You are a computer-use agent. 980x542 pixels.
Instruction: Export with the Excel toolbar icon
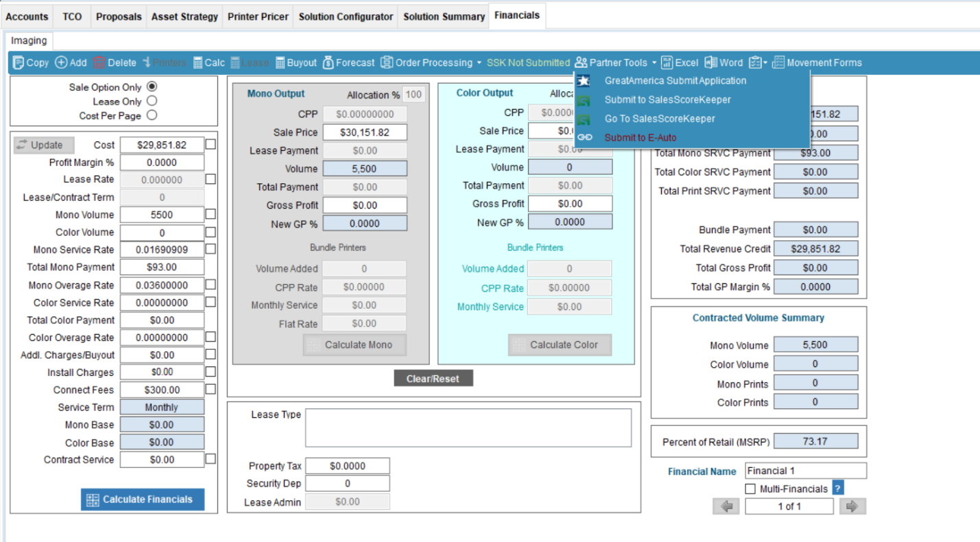(x=667, y=62)
